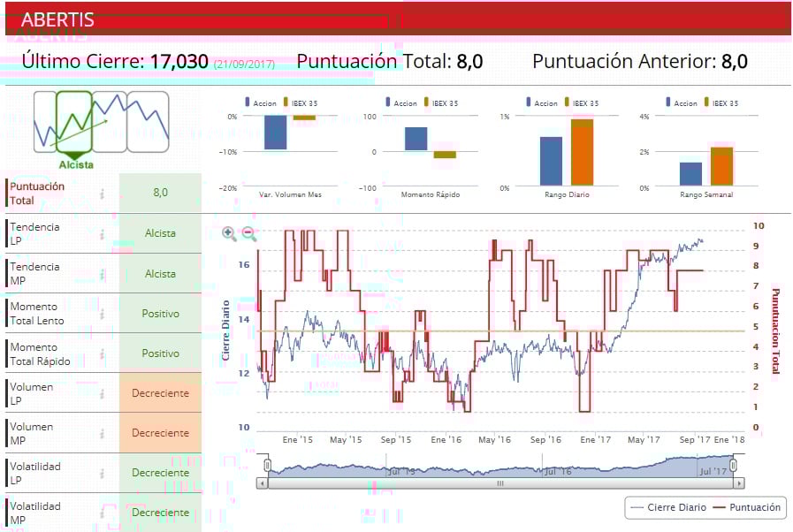Click left handle of the chart range navigator

tap(268, 465)
